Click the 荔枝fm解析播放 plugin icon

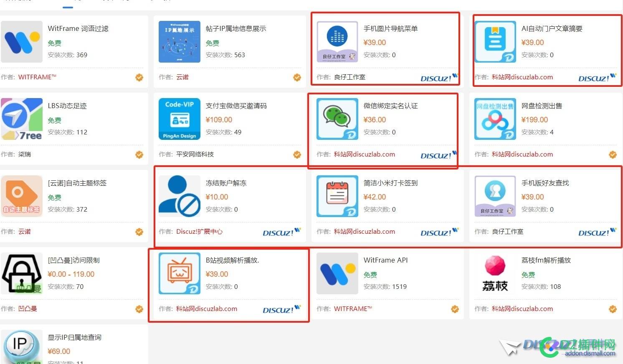pos(495,273)
